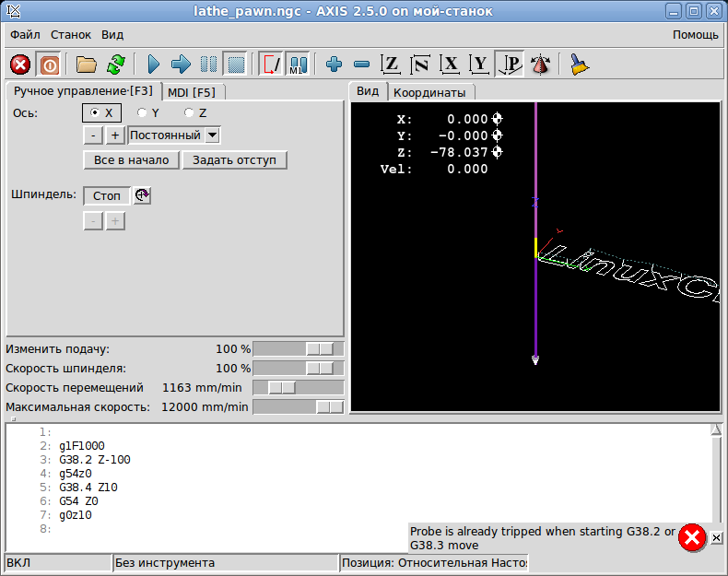Screen dimensions: 728x576
Task: Select the Координаты tab
Action: tap(429, 92)
